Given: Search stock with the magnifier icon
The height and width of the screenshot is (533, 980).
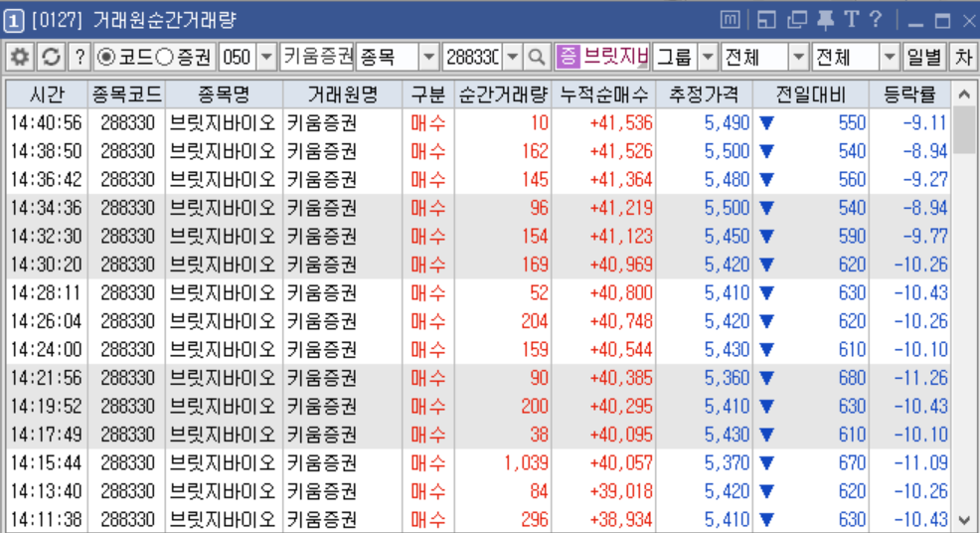Looking at the screenshot, I should tap(537, 58).
